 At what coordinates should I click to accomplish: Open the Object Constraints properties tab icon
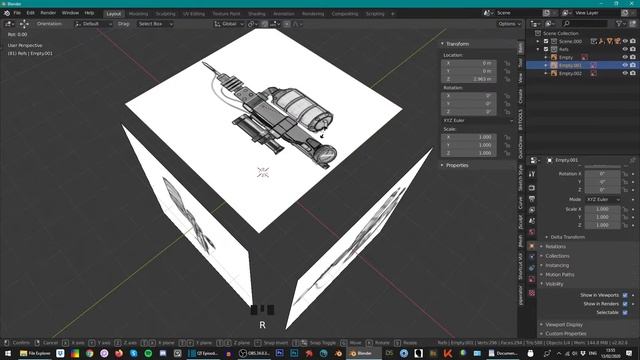point(531,268)
